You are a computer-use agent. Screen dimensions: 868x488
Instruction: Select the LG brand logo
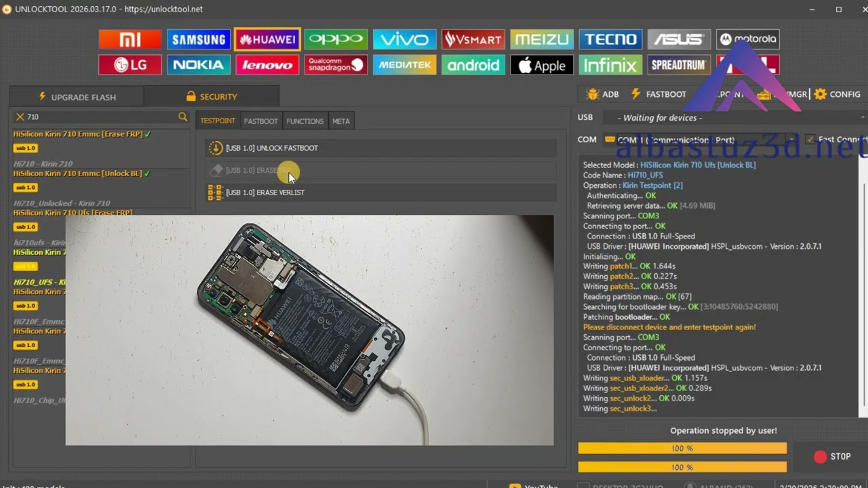point(130,65)
